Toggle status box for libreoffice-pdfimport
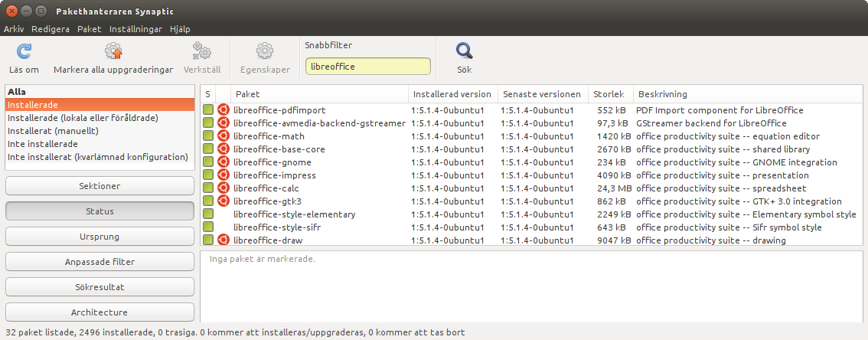 click(x=208, y=110)
